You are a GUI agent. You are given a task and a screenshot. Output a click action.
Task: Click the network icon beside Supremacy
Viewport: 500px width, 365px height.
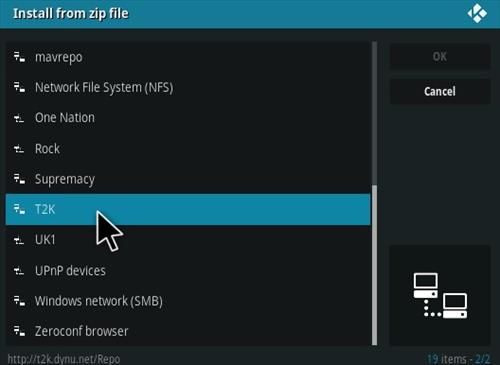pyautogui.click(x=19, y=179)
